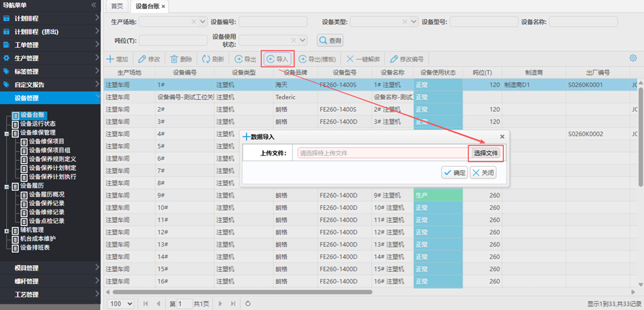Viewport: 644px width, 310px height.
Task: Click the 选择文件 button in dialog
Action: [485, 153]
